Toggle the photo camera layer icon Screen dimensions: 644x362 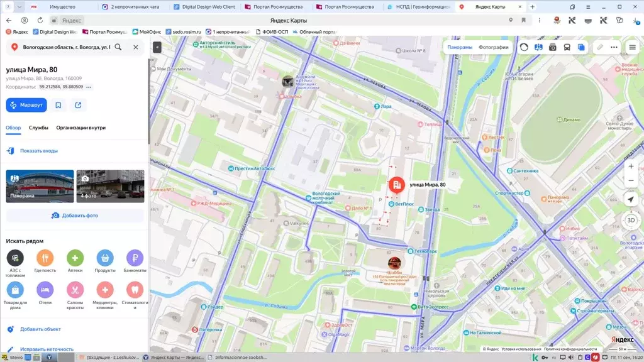553,47
